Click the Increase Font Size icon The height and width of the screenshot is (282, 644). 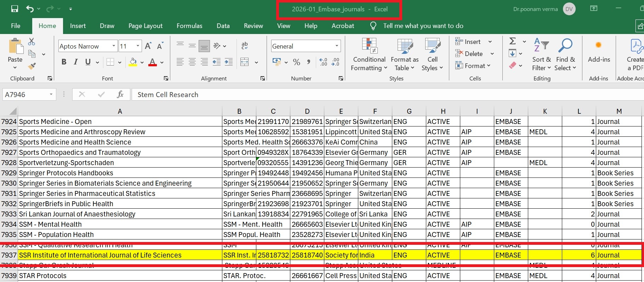click(148, 46)
